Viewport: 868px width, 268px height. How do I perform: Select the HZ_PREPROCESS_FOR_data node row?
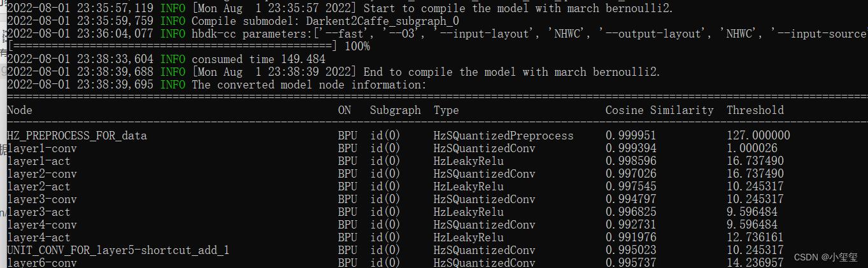click(76, 136)
